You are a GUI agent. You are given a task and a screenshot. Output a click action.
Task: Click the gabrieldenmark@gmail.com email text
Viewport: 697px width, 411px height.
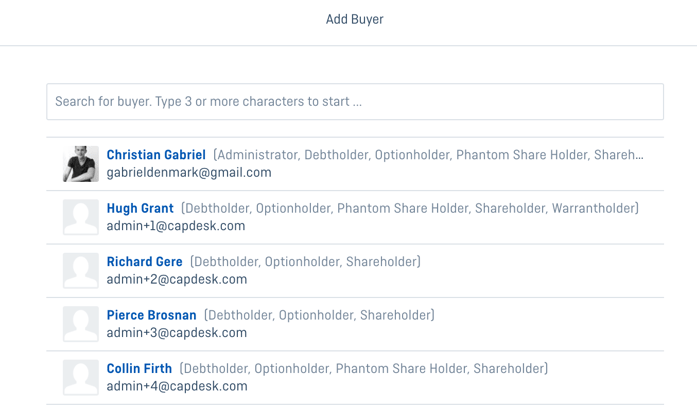189,172
